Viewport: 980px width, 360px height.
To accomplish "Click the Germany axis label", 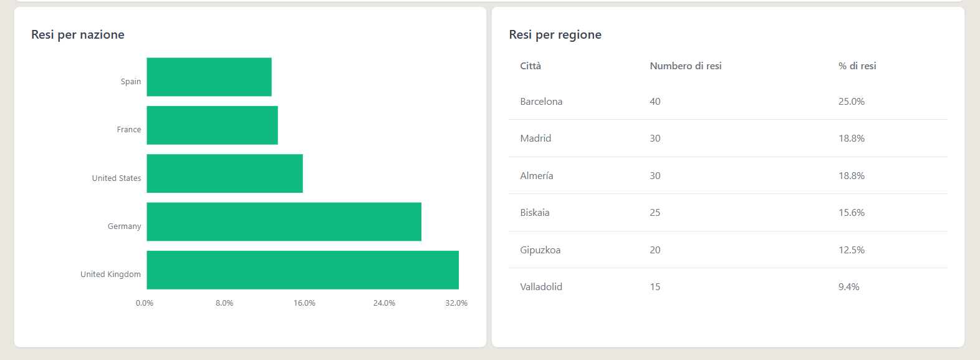I will click(124, 226).
